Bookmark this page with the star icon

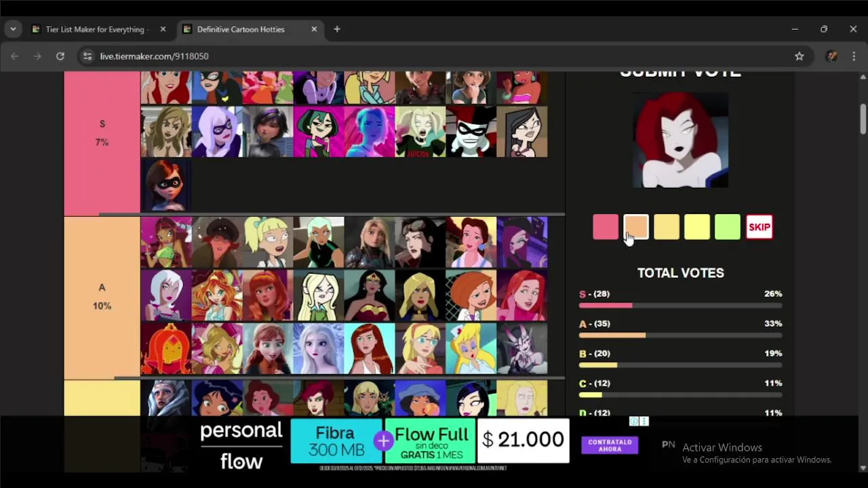(x=800, y=56)
